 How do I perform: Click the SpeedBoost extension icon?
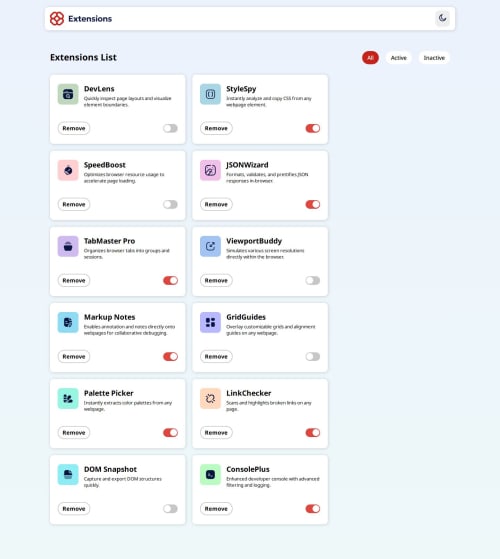(68, 170)
